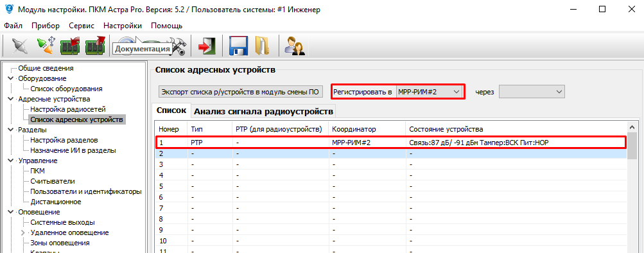Select table row number 9
Screen dimensions: 644x253
pyautogui.click(x=390, y=230)
